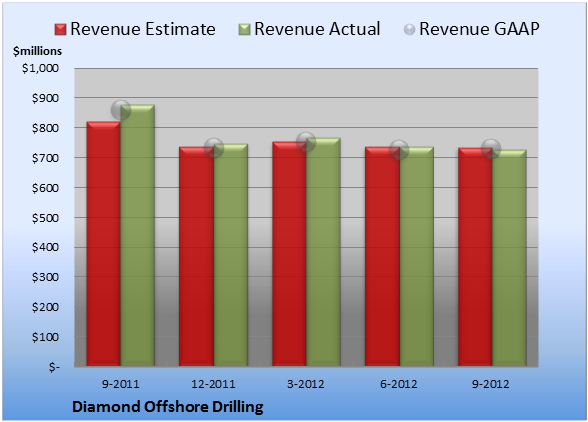The width and height of the screenshot is (588, 422).
Task: Select the green actual bar for 9-2012
Action: [x=509, y=258]
